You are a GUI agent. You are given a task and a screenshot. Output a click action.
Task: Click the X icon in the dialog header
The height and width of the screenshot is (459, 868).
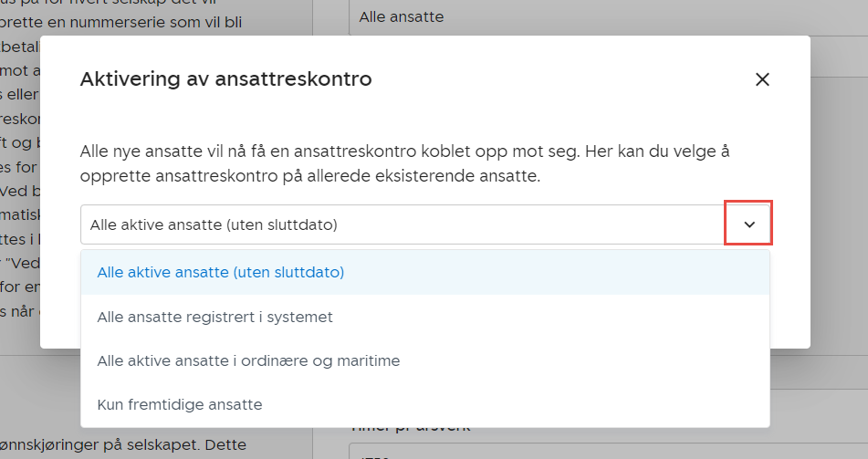coord(762,79)
